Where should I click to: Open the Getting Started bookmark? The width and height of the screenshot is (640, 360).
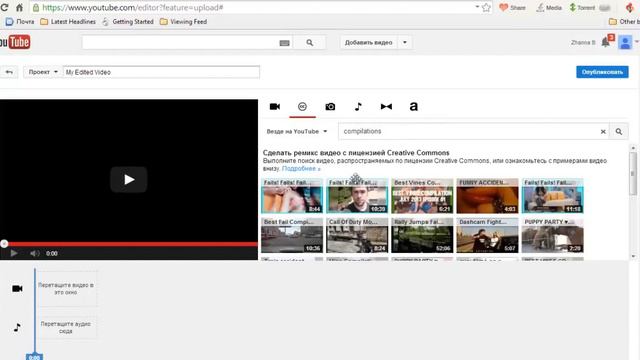128,22
